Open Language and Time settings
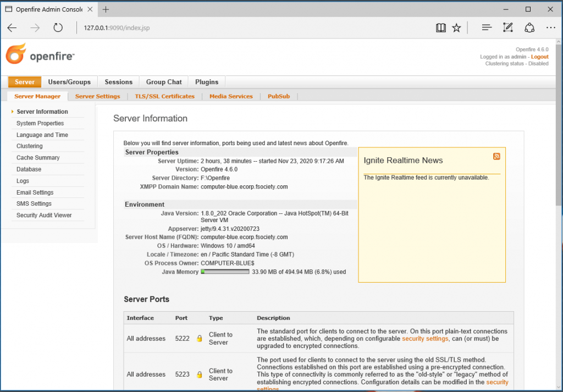The height and width of the screenshot is (392, 563). coord(42,135)
